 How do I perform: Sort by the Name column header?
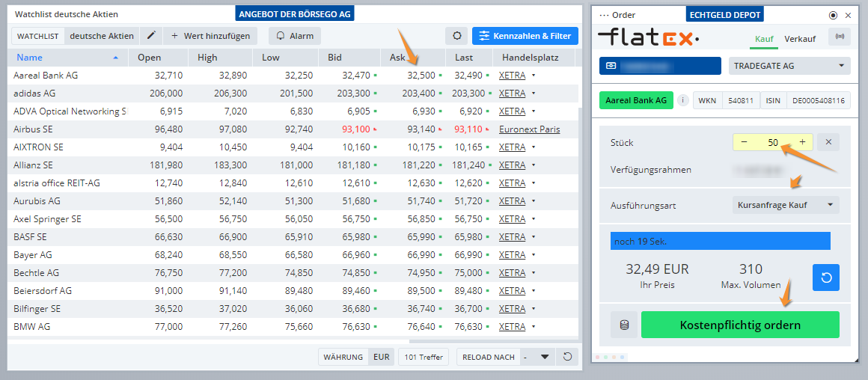point(68,58)
